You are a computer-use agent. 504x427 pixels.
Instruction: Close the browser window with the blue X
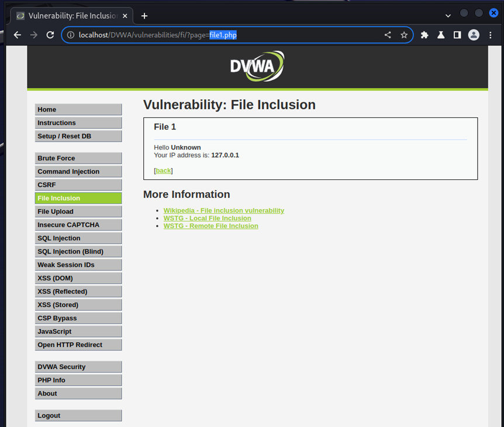(493, 13)
